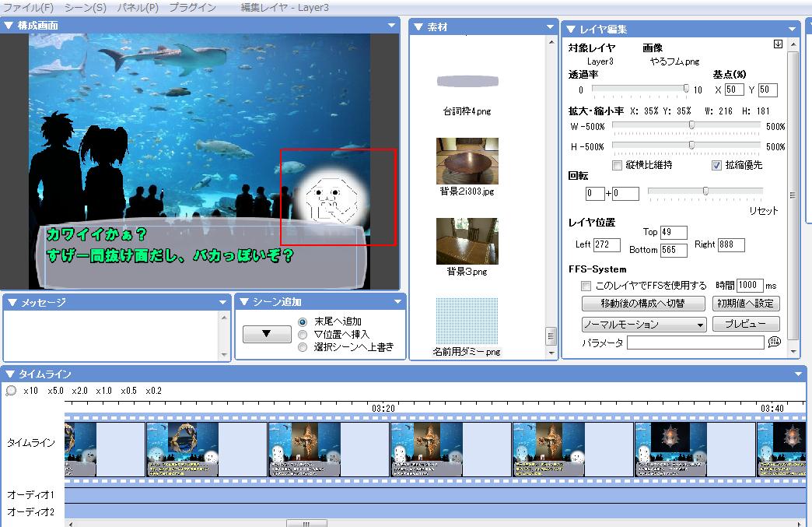Set timeline zoom to x0.2
Screen dimensions: 812x527
pos(153,391)
